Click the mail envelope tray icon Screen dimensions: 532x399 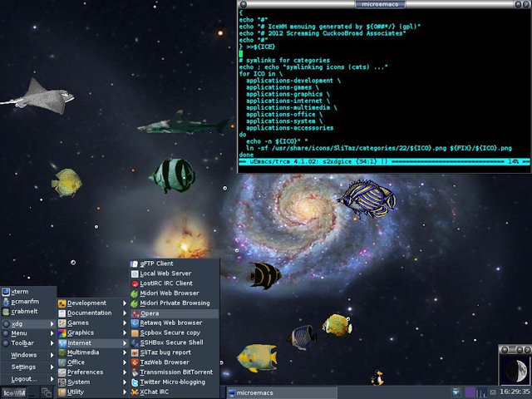point(493,392)
